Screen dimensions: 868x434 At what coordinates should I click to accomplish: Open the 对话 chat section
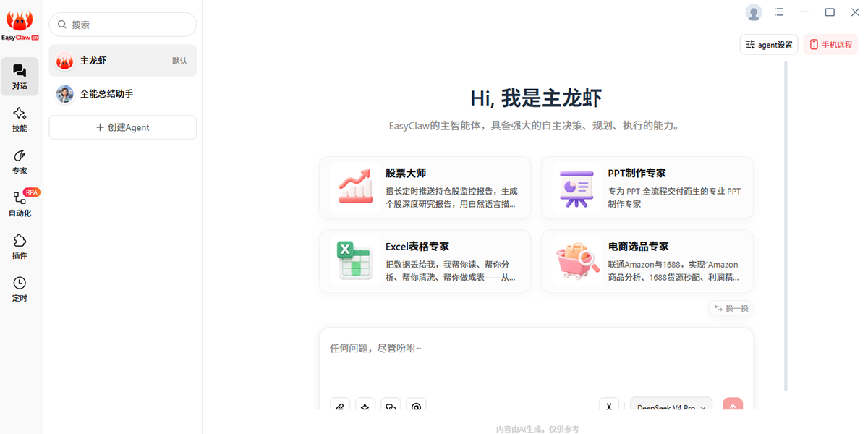[20, 77]
